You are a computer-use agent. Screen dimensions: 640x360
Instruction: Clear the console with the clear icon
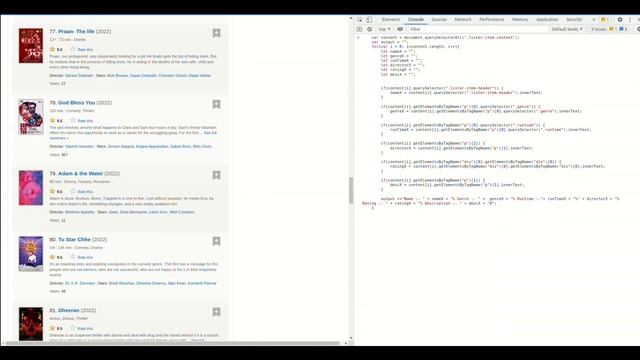click(369, 29)
